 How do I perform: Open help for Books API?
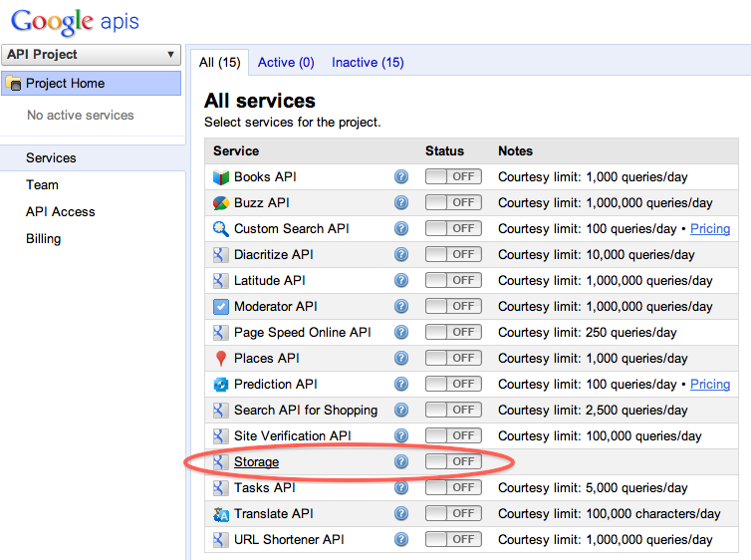tap(401, 176)
